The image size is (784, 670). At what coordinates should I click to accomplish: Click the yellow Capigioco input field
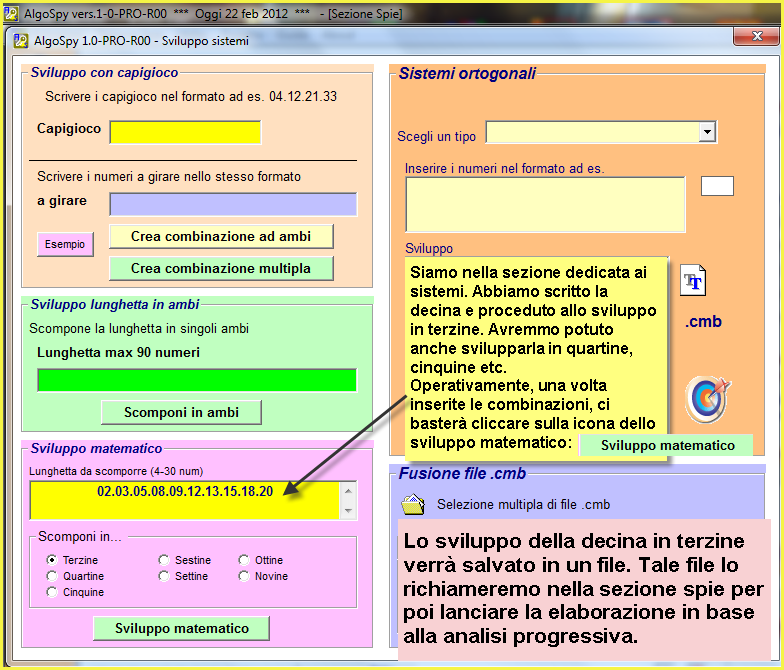(185, 132)
